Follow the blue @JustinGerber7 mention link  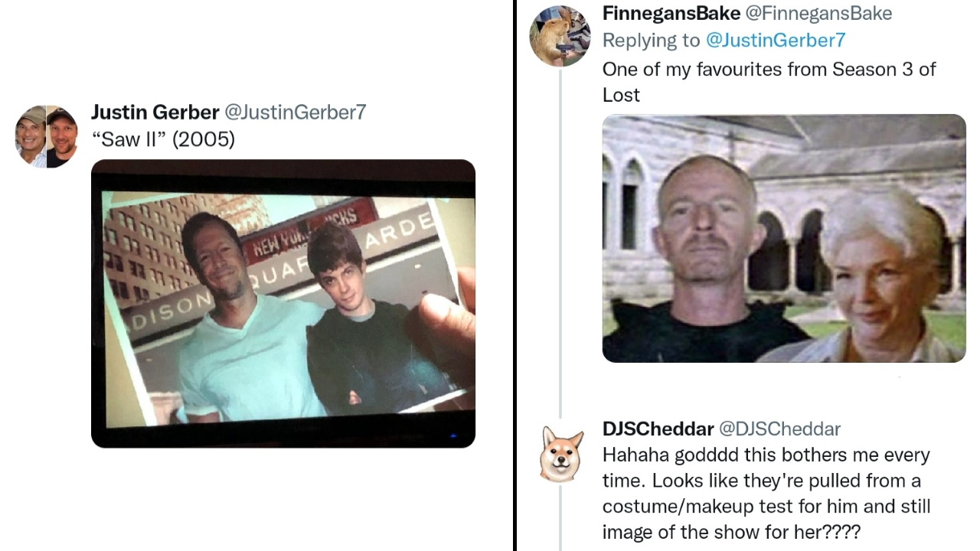(x=775, y=40)
